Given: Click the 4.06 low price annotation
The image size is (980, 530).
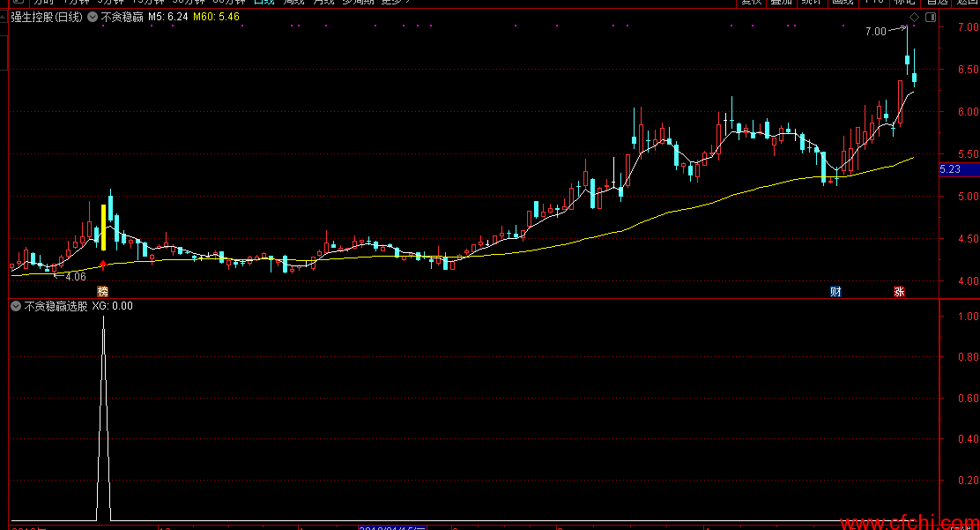Looking at the screenshot, I should point(75,277).
